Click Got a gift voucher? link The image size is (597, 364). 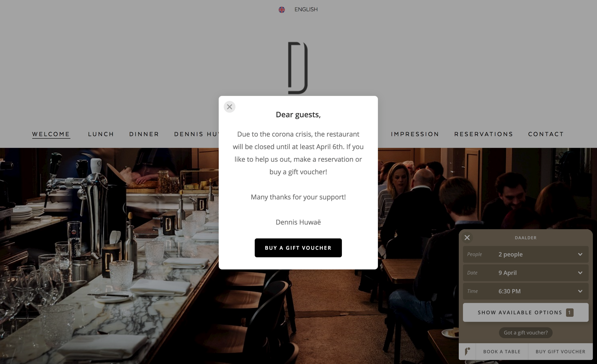click(x=526, y=332)
